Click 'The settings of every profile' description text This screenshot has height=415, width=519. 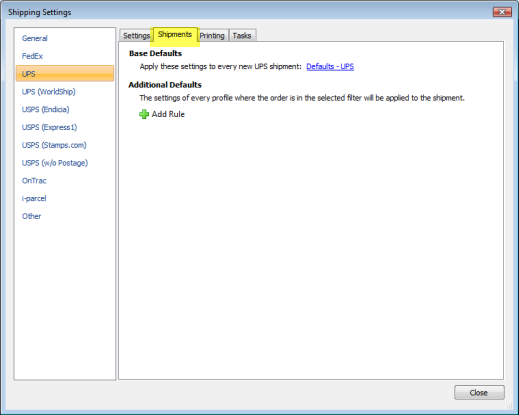click(302, 98)
